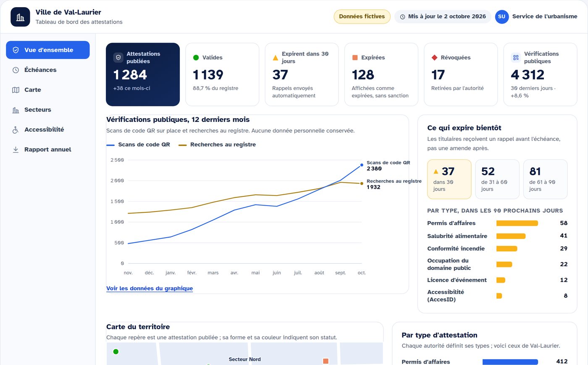Click the buildings icon beside Secteurs
This screenshot has width=588, height=365.
(16, 110)
